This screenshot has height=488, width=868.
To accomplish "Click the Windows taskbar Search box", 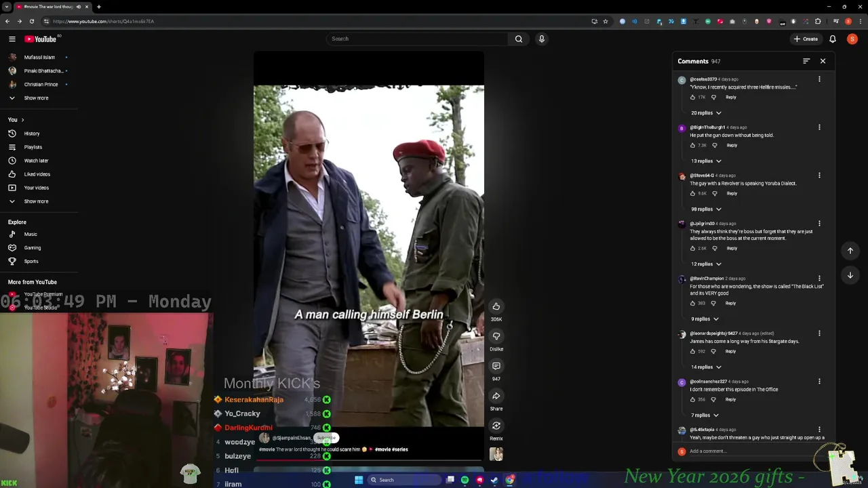I will (405, 480).
